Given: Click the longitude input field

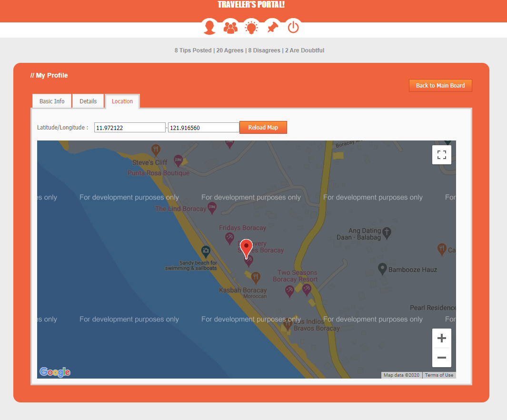Looking at the screenshot, I should tap(204, 128).
